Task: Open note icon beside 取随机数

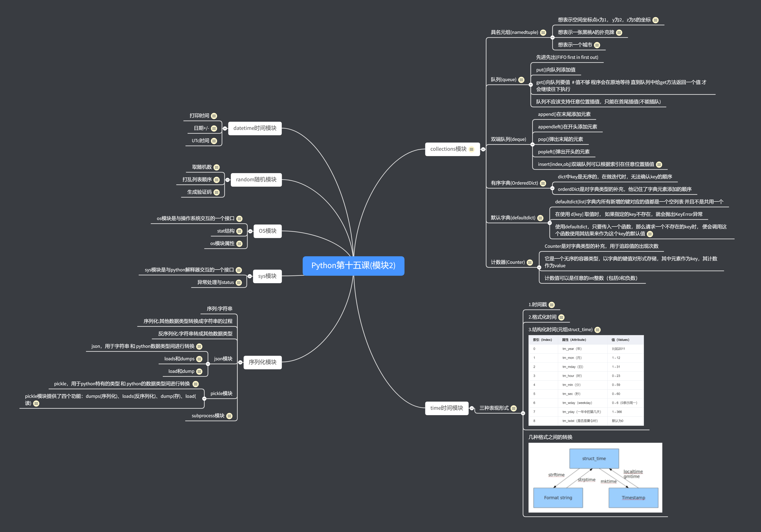Action: point(217,167)
